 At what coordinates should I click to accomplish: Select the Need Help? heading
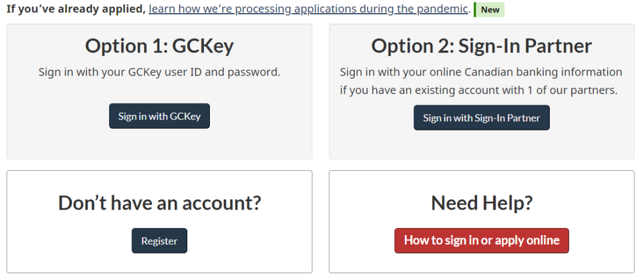pos(481,203)
